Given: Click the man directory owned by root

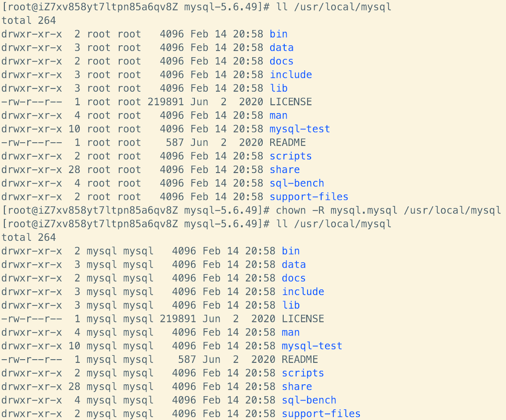Looking at the screenshot, I should point(279,115).
